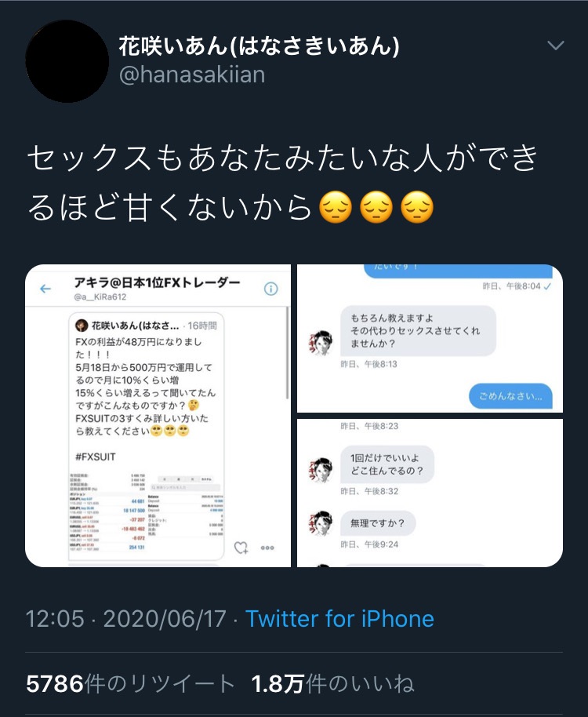Image resolution: width=588 pixels, height=717 pixels.
Task: Tap the info circle icon beside アキラ
Action: click(x=271, y=289)
